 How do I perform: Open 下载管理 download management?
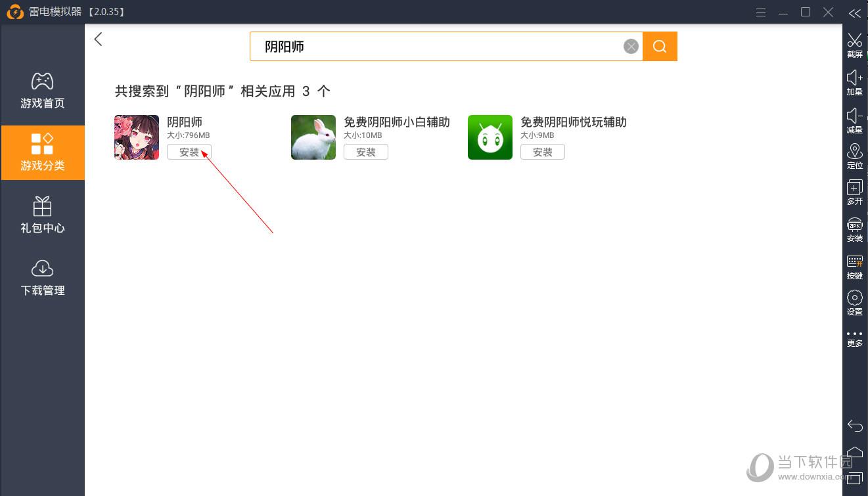tap(43, 278)
